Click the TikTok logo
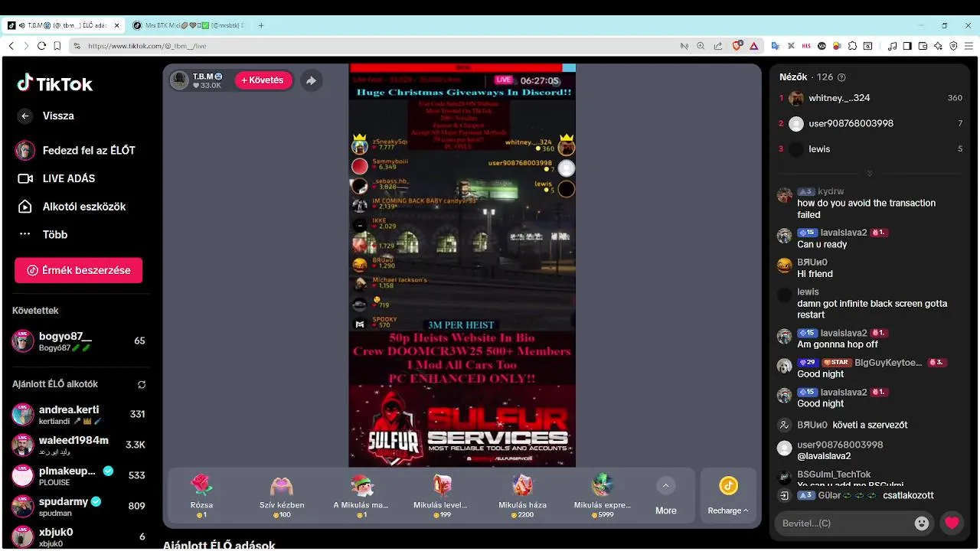Viewport: 980px width, 551px height. pyautogui.click(x=55, y=84)
